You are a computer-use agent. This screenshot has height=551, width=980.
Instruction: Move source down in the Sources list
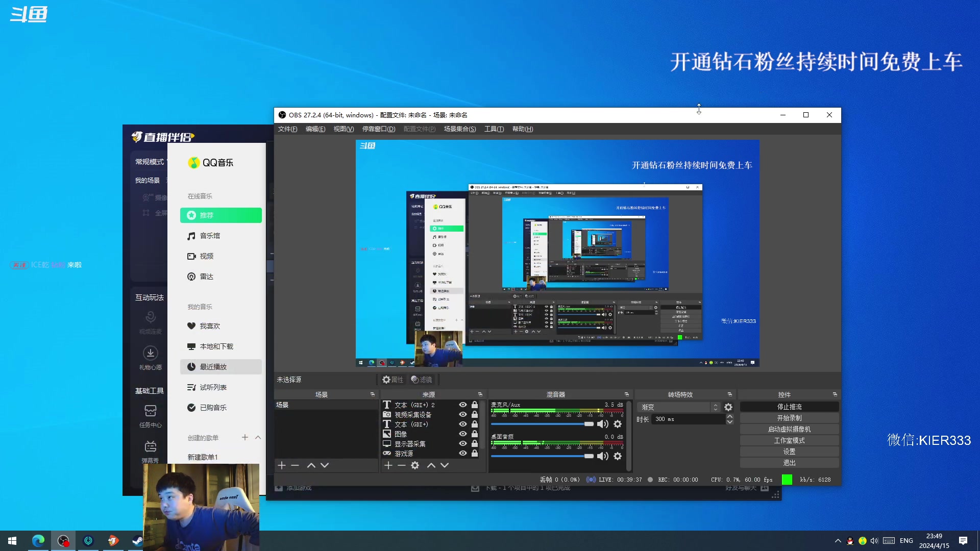[445, 465]
